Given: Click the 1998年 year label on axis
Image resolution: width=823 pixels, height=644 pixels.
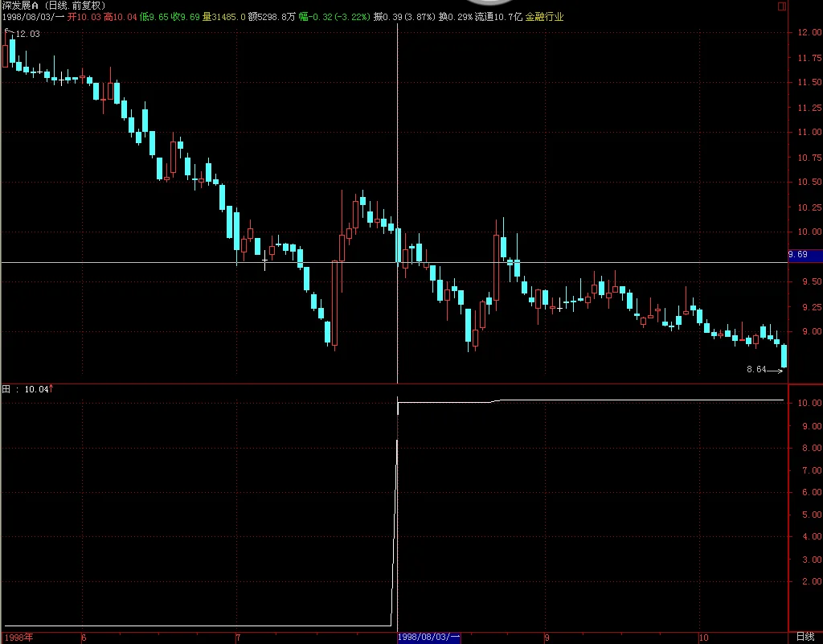Looking at the screenshot, I should point(19,638).
